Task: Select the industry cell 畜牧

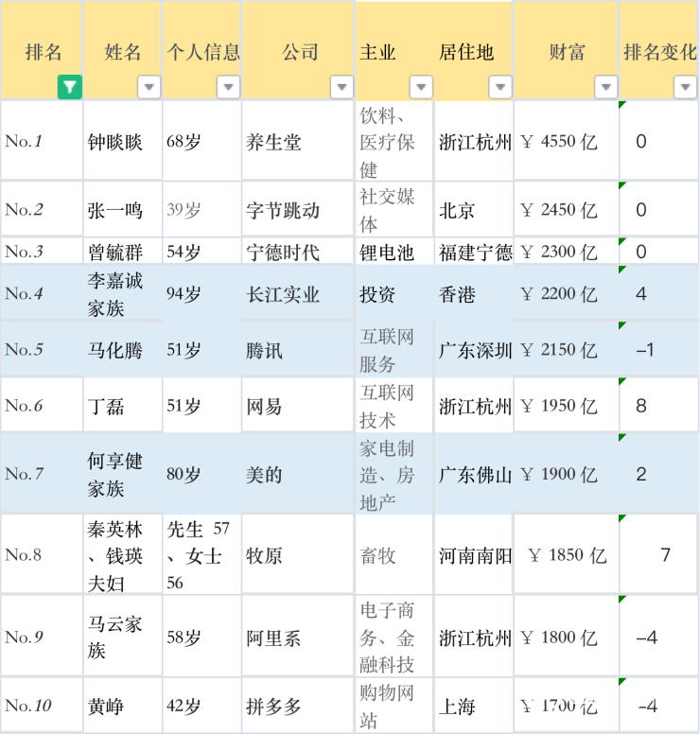Action: pos(394,554)
